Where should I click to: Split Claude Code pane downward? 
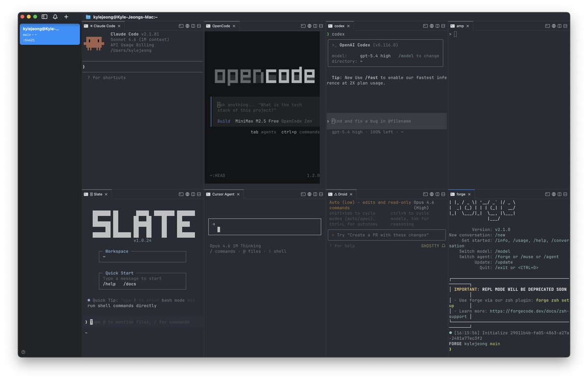[199, 26]
